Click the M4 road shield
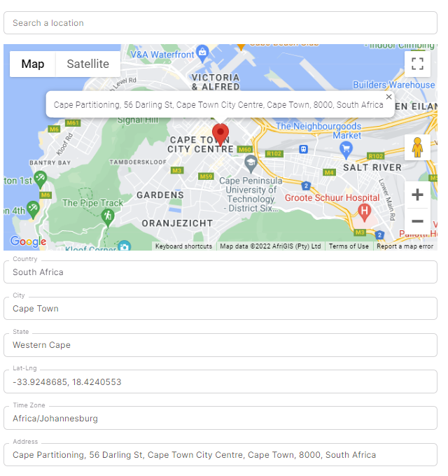448x476 pixels. [x=329, y=172]
